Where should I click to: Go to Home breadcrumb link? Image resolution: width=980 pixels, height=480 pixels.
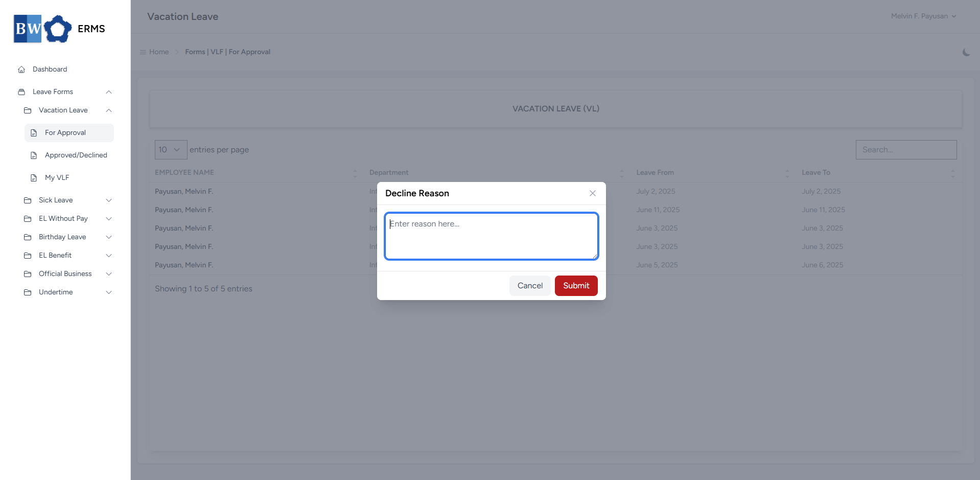pos(159,52)
